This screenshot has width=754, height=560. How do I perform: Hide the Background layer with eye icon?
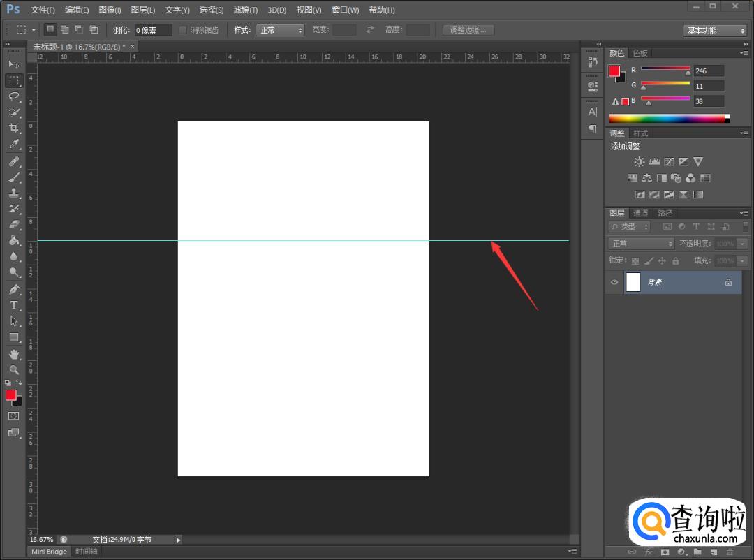pos(614,282)
